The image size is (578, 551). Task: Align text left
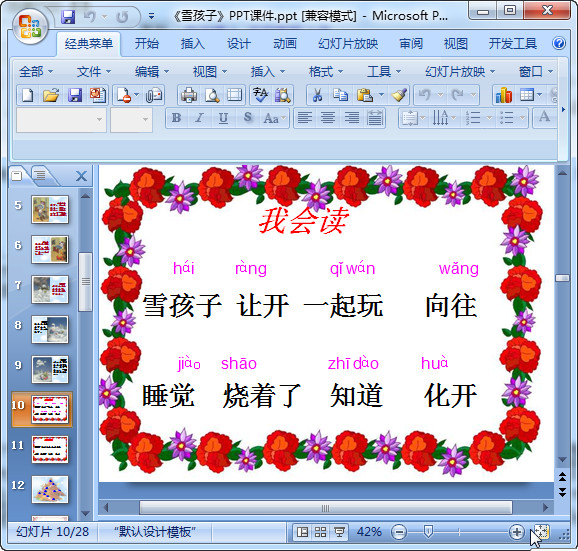click(x=304, y=118)
